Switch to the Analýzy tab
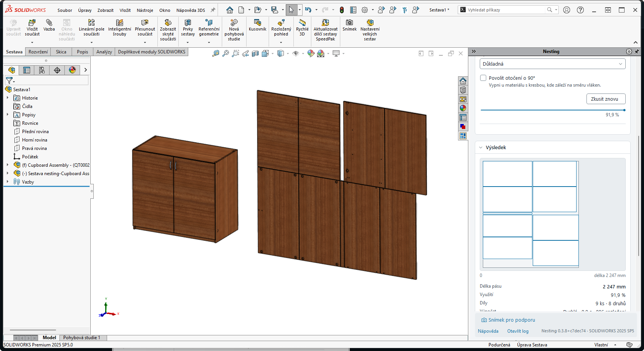 pos(104,52)
